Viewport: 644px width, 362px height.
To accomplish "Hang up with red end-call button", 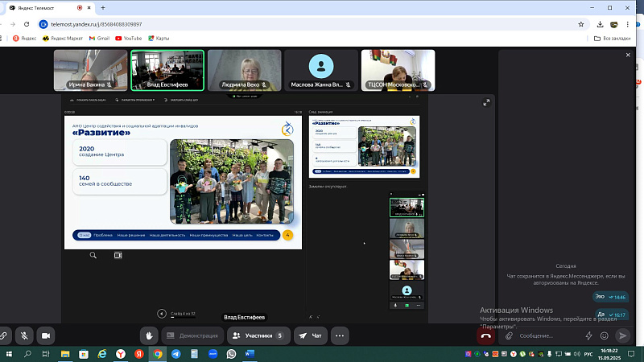I will [486, 335].
